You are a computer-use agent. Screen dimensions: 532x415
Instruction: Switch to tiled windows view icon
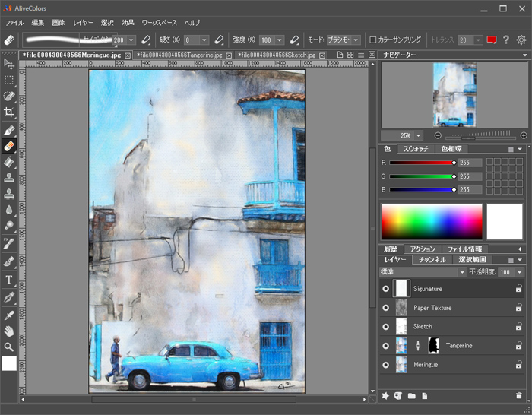[350, 55]
